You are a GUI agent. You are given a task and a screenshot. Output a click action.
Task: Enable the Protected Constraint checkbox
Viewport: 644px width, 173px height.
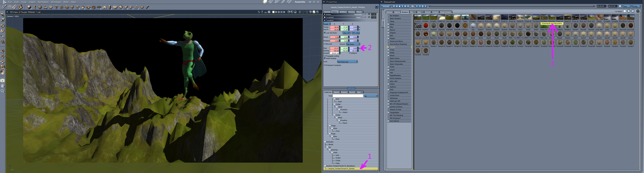click(325, 65)
